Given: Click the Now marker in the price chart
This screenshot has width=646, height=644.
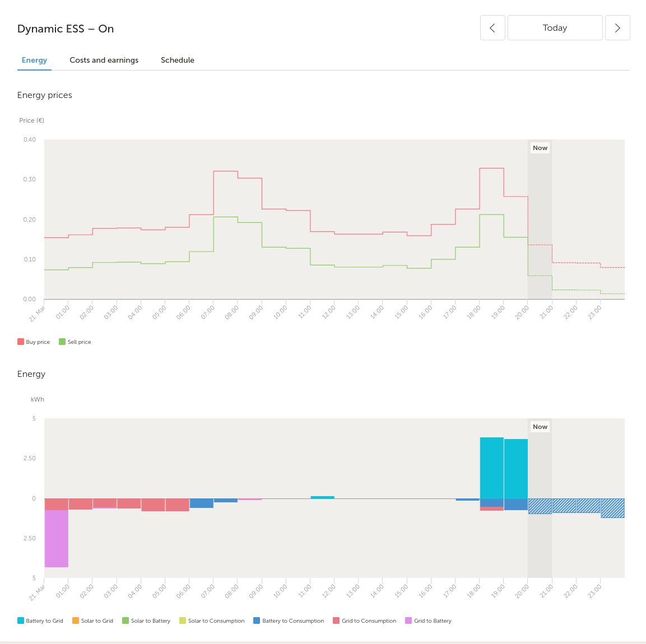Looking at the screenshot, I should click(x=540, y=148).
